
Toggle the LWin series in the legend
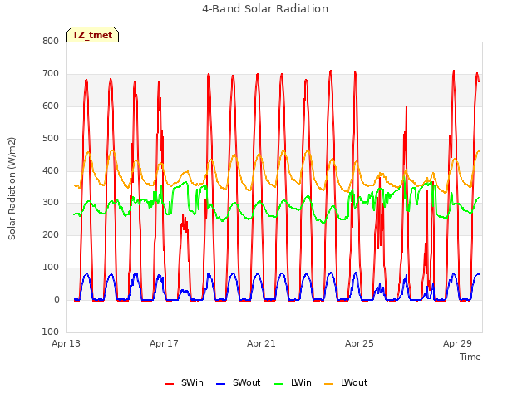293,382
